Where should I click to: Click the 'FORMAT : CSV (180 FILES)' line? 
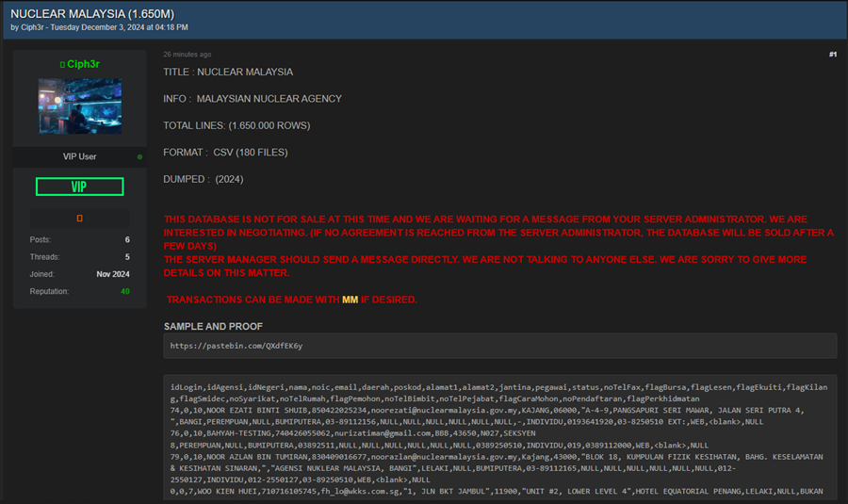click(225, 153)
